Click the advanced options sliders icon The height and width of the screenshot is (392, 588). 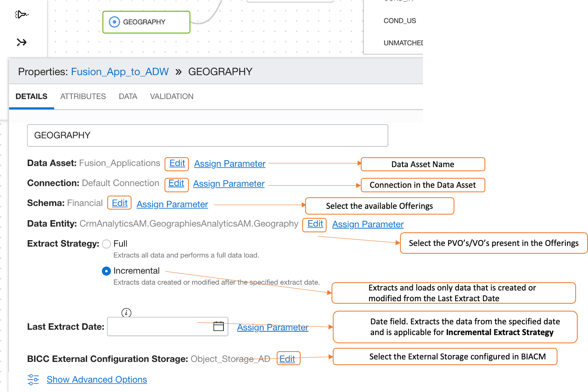[33, 380]
